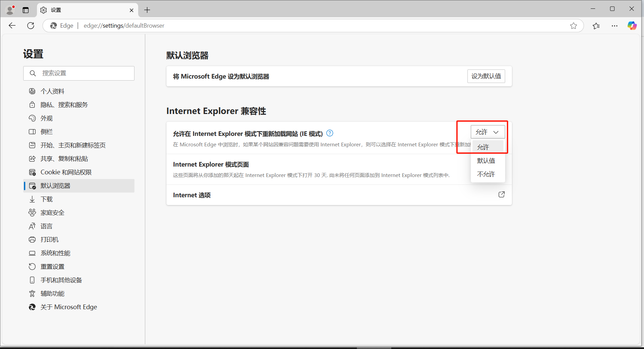Open 下载 settings
Viewport: 644px width, 349px height.
pos(79,199)
